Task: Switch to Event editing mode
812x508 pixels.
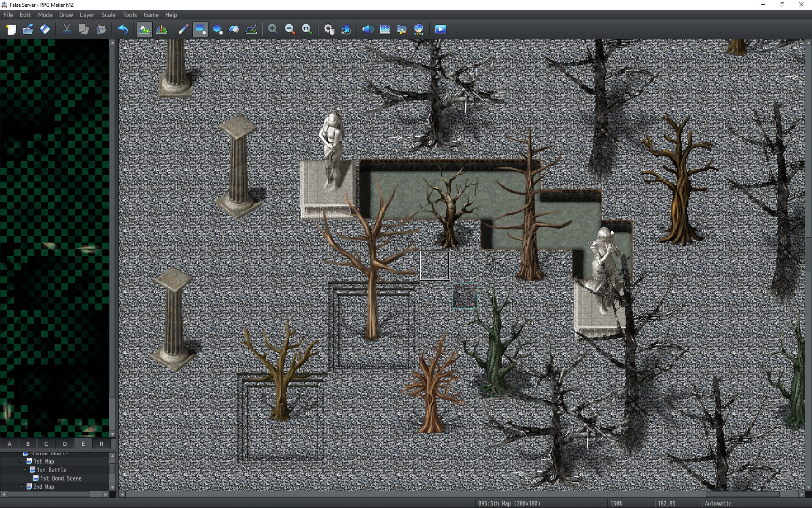Action: click(x=162, y=29)
